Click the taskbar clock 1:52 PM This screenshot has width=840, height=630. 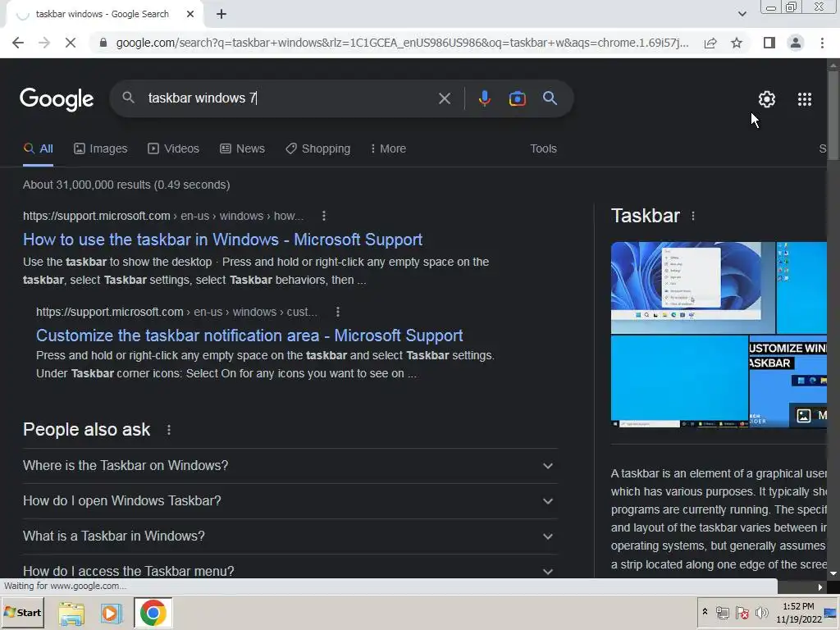coord(799,613)
